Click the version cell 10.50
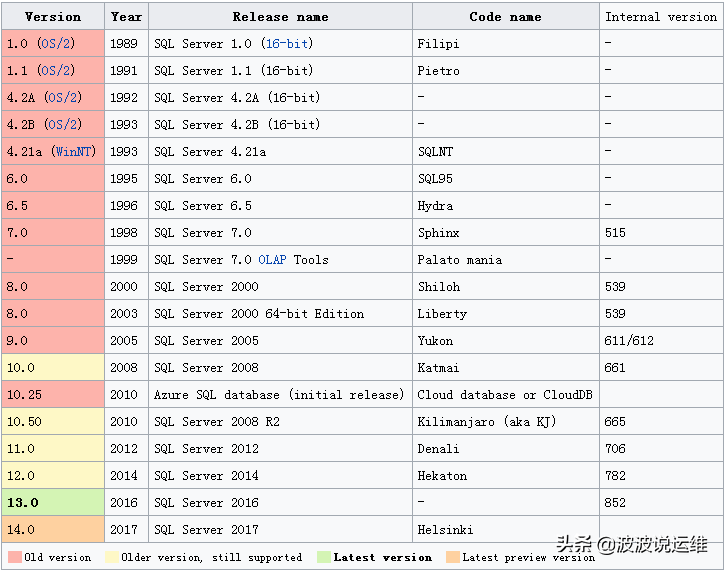Image resolution: width=724 pixels, height=570 pixels. [x=53, y=422]
